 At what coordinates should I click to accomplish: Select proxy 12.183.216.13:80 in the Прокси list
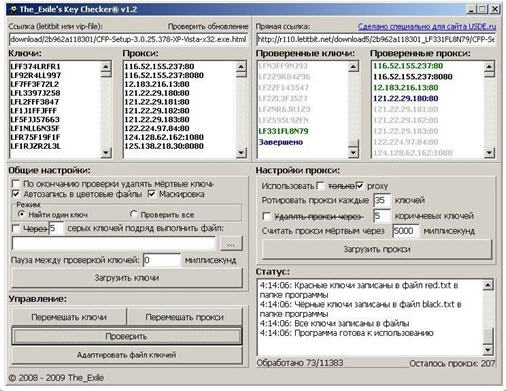click(x=157, y=84)
